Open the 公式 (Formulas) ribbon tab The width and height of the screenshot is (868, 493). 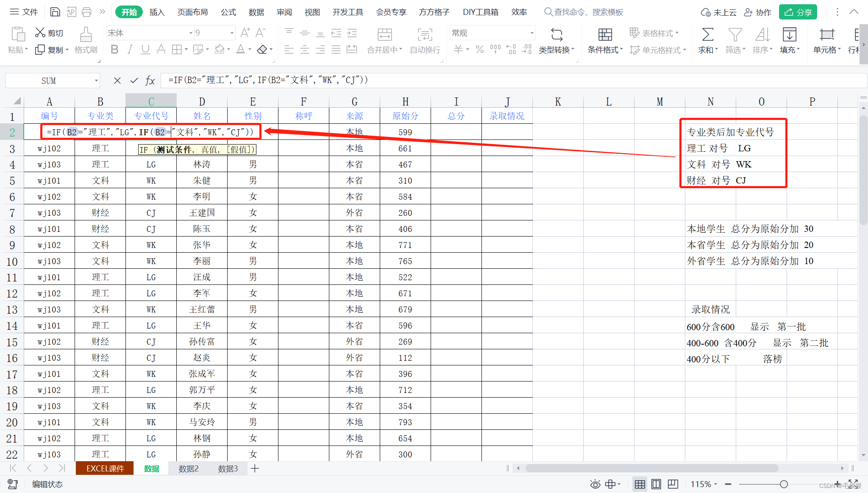pyautogui.click(x=228, y=12)
